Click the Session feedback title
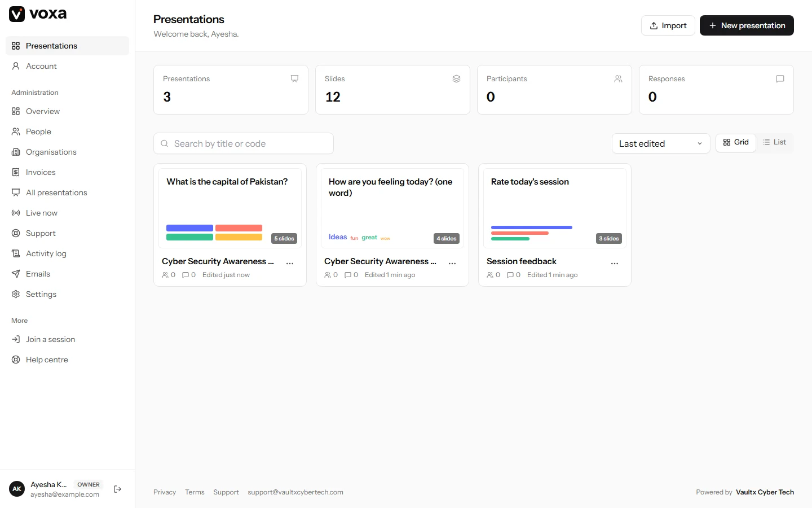 click(x=522, y=261)
